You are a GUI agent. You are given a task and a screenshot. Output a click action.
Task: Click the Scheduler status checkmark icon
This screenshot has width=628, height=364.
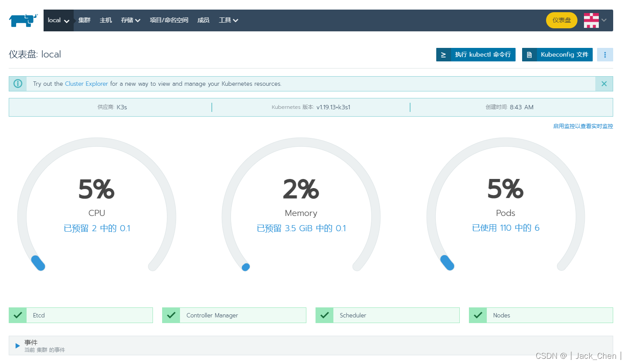[325, 315]
